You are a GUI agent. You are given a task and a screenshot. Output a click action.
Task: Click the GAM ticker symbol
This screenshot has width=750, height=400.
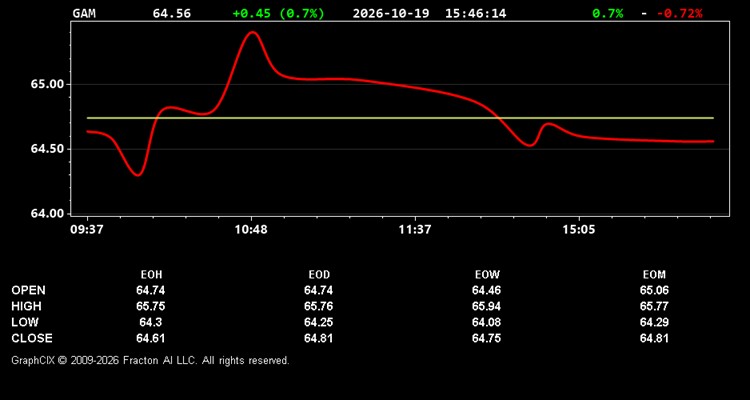click(84, 13)
